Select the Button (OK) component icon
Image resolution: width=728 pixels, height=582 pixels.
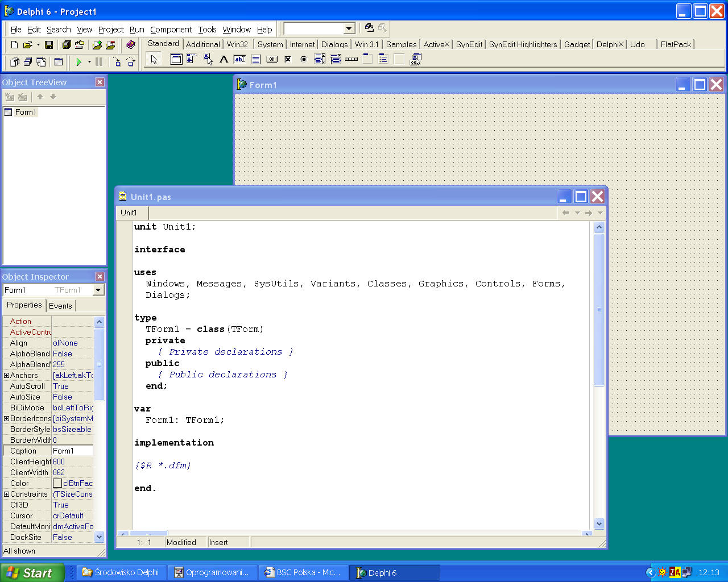(x=272, y=59)
